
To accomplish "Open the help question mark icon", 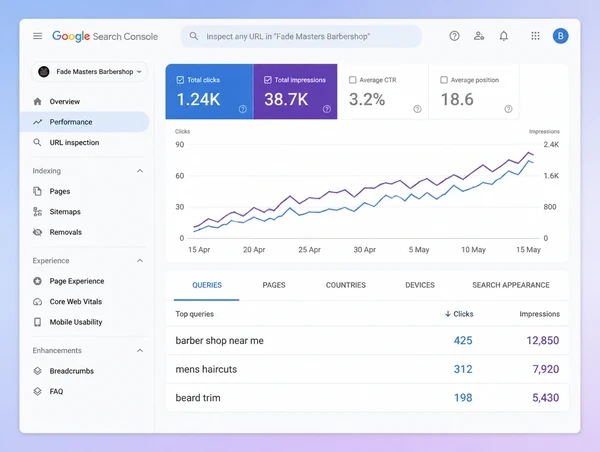I will click(454, 36).
